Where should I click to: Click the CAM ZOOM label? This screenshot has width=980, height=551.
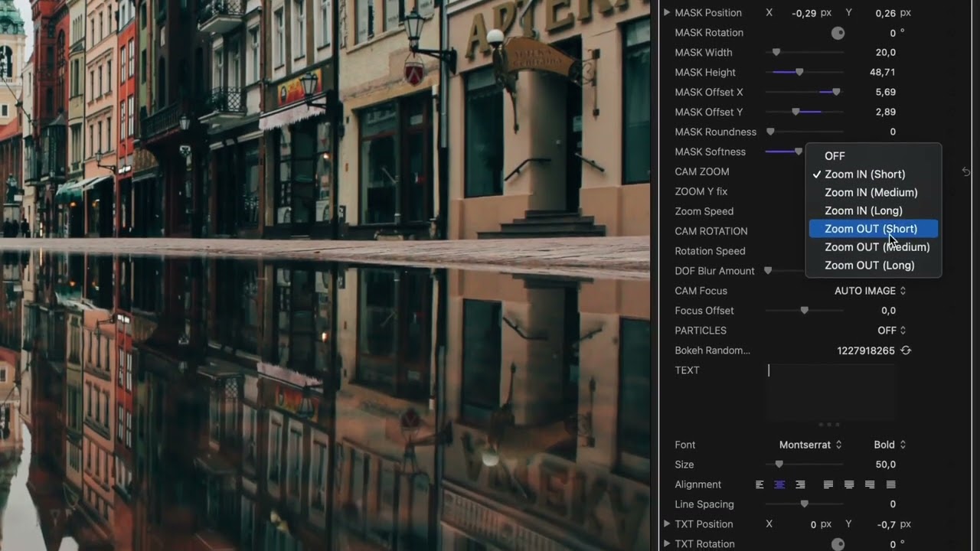[701, 172]
